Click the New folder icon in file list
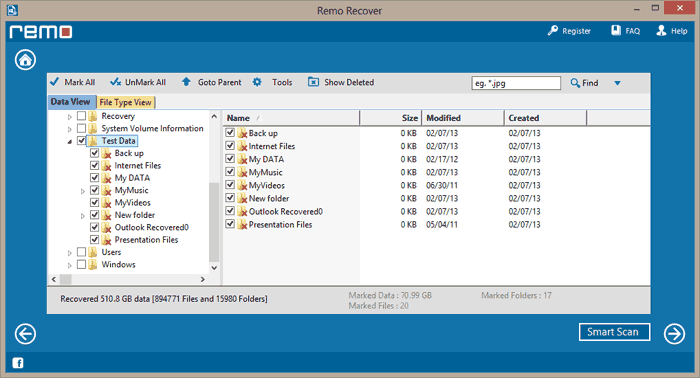This screenshot has height=378, width=700. tap(242, 198)
